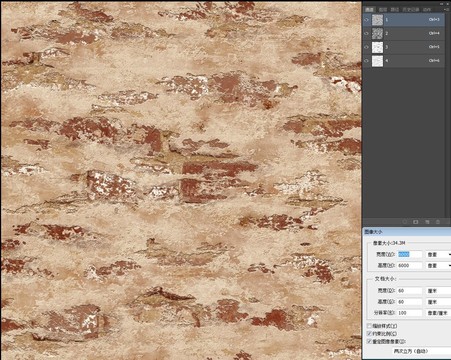451x360 pixels.
Task: Open the bicubic resampling method dropdown
Action: click(x=421, y=351)
